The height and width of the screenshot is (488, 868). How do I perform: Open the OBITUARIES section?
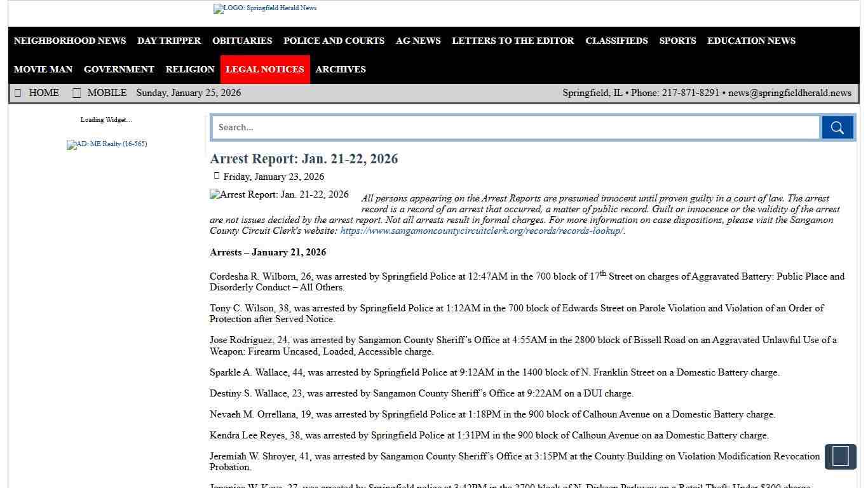click(241, 41)
